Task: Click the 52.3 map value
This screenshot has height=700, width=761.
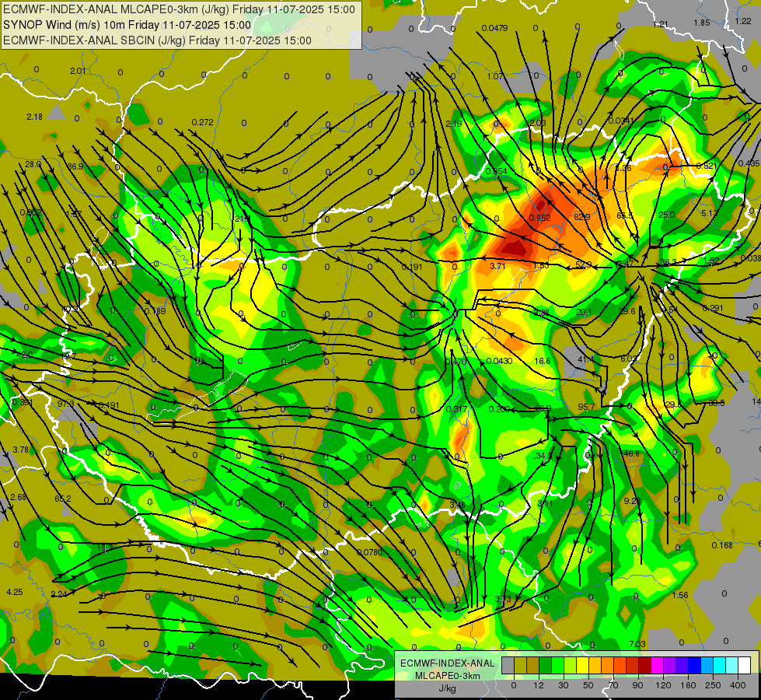Action: (x=583, y=264)
